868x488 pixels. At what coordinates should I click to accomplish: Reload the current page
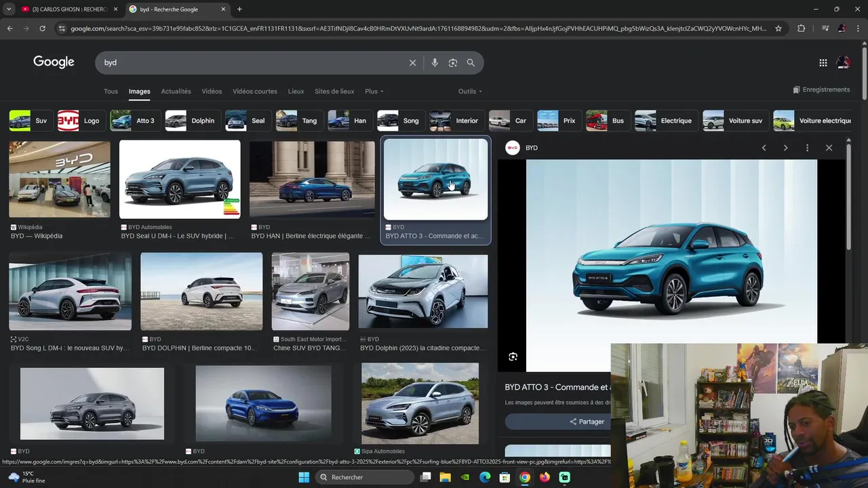[x=42, y=28]
